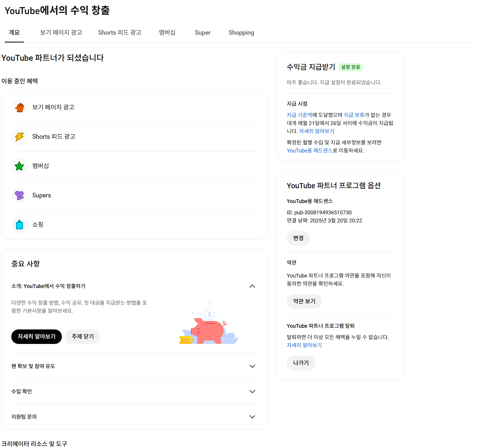Open the YouTube용 애드센스 link

pos(309,151)
